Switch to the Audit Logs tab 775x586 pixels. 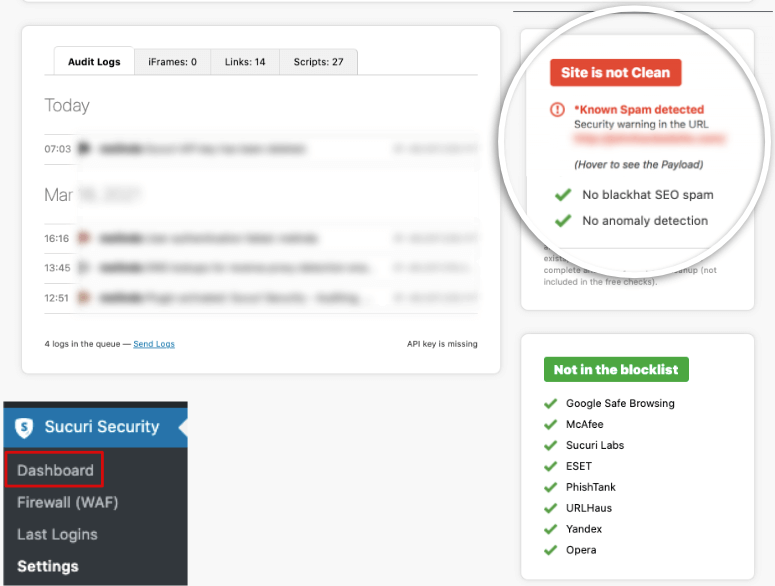point(94,62)
